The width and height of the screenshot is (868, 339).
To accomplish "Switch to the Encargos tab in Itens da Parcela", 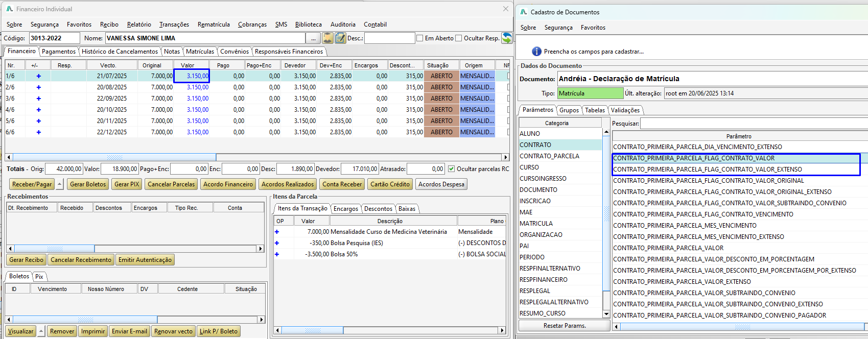I will coord(346,209).
